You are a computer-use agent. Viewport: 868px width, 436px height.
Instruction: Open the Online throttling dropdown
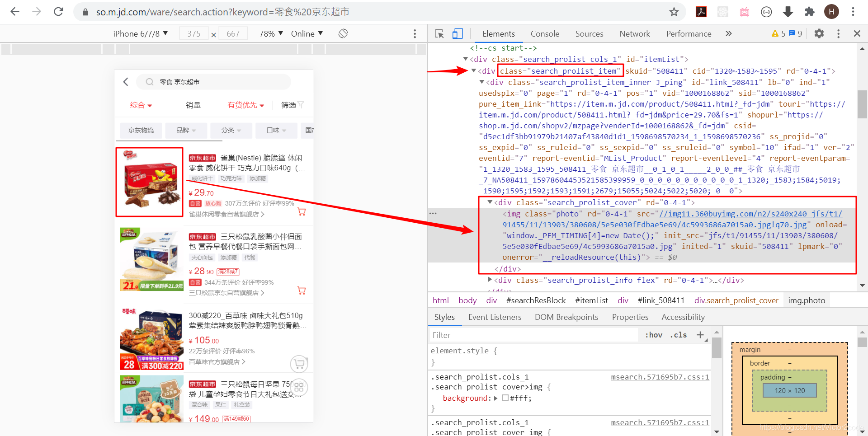click(x=307, y=33)
